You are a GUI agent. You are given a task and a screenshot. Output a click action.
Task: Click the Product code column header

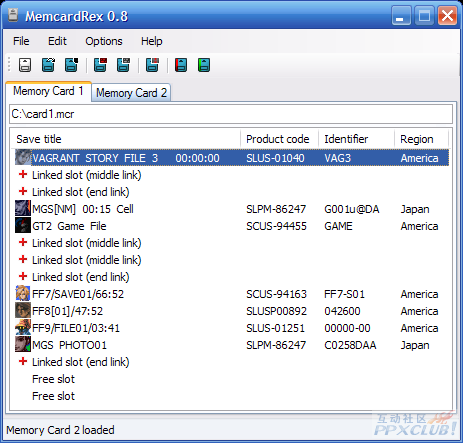279,139
